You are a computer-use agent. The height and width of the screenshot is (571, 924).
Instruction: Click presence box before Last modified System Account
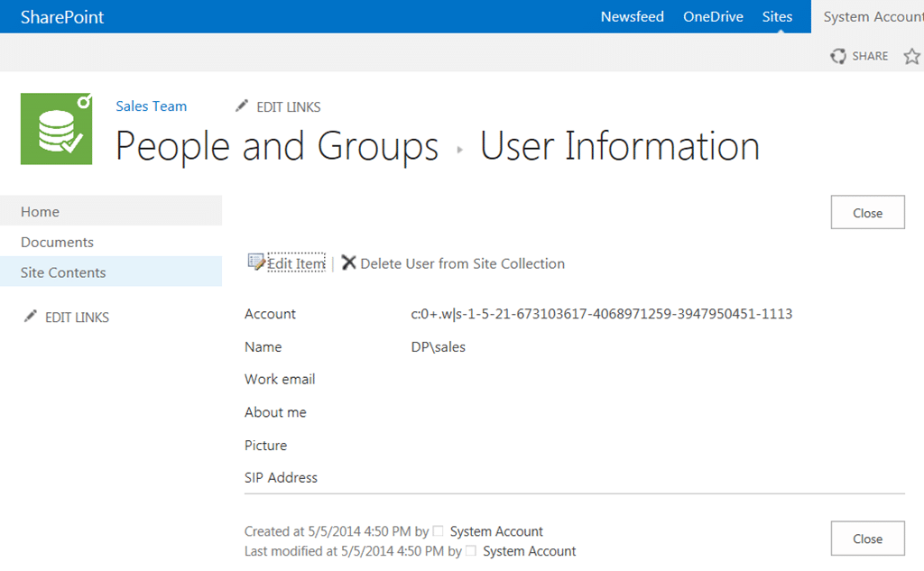tap(471, 551)
